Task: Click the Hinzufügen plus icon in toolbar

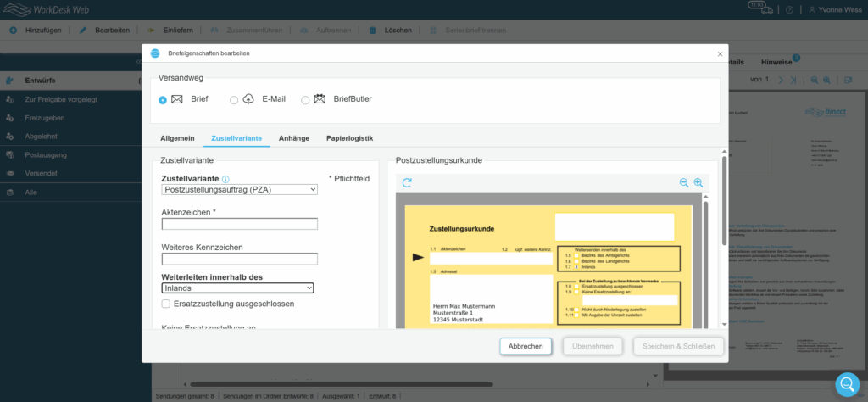Action: (x=13, y=30)
